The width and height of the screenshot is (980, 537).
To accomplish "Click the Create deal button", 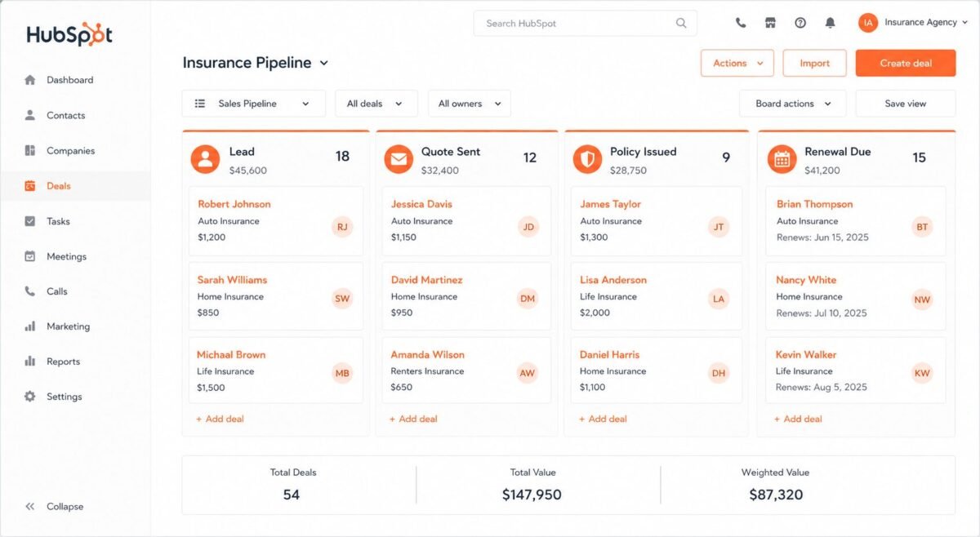I will (x=906, y=63).
